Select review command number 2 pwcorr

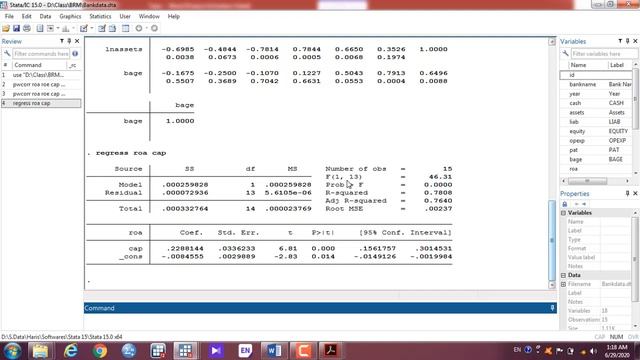coord(41,84)
